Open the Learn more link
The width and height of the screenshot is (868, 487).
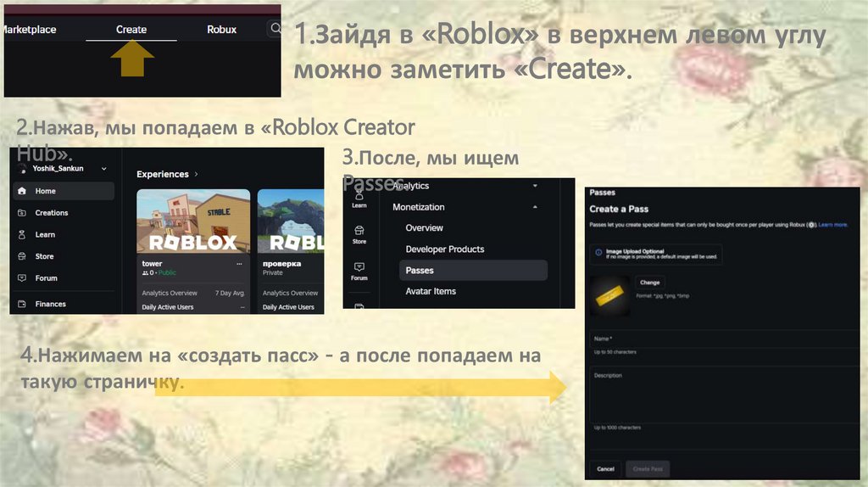(x=832, y=225)
